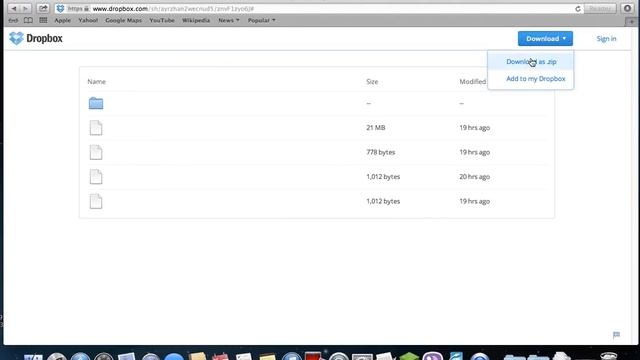
Task: Open the Yahoo! bookmark
Action: [x=88, y=20]
